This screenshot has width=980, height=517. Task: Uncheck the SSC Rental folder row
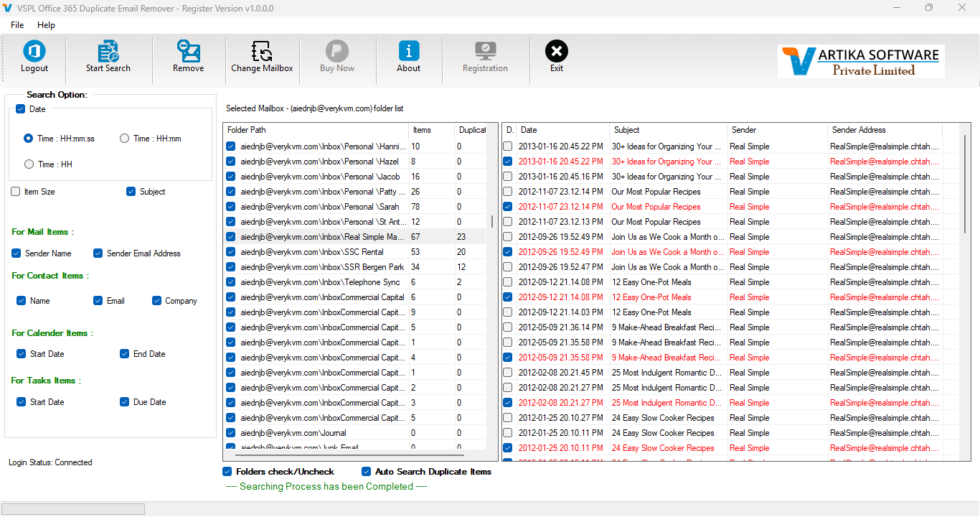(x=230, y=252)
